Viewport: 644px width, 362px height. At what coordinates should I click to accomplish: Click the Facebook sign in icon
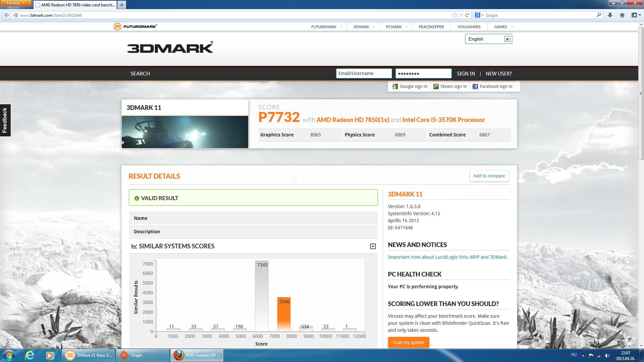point(475,86)
